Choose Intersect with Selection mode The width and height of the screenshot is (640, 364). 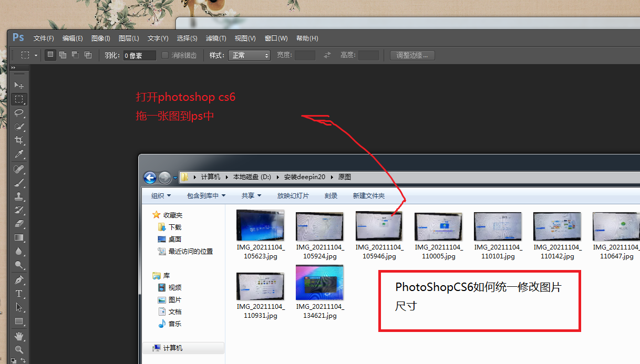(x=88, y=55)
